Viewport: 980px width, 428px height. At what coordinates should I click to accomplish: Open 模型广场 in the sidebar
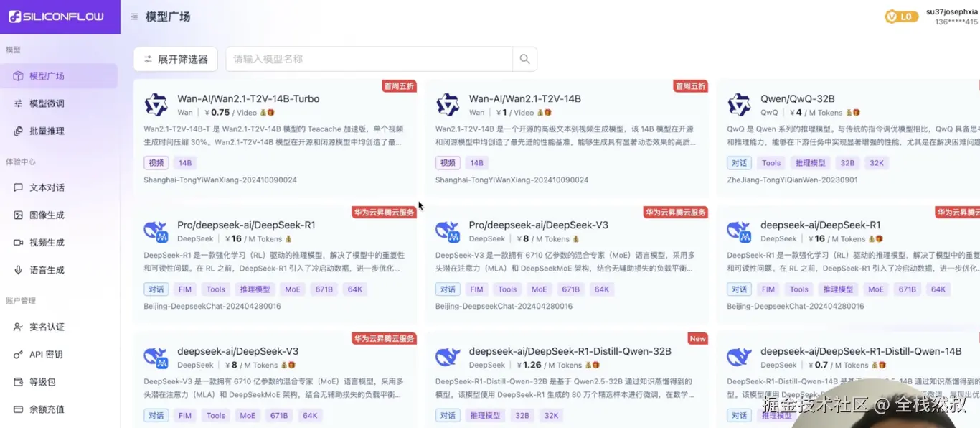pyautogui.click(x=59, y=76)
